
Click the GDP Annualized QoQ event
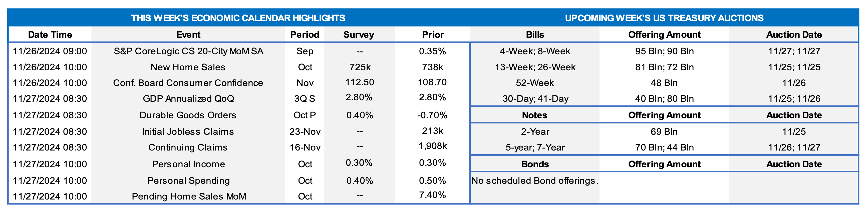[x=188, y=99]
